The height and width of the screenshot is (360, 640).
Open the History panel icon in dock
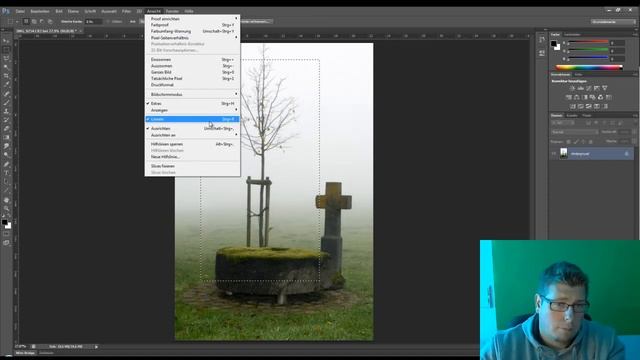click(x=542, y=40)
